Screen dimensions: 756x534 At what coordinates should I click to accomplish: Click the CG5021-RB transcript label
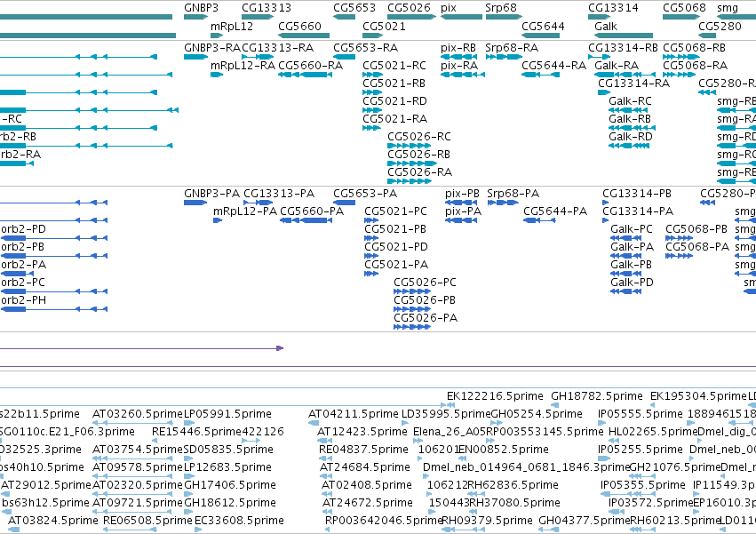[394, 84]
